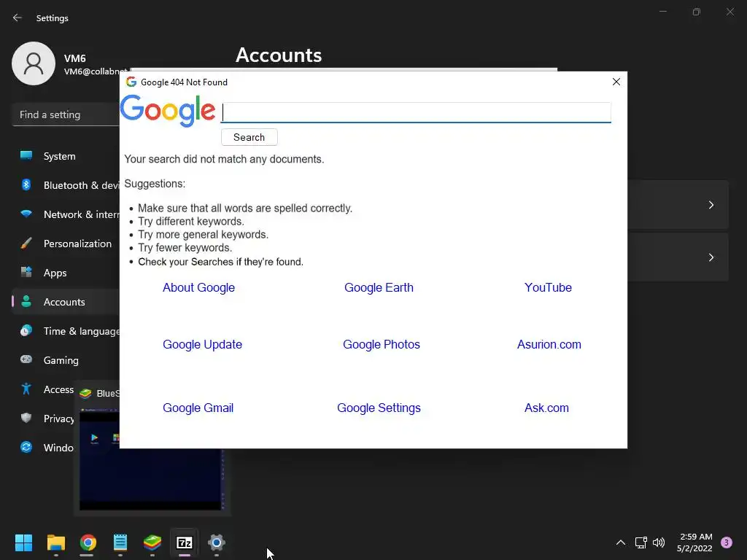Viewport: 747px width, 560px height.
Task: Open the Google Gmail link
Action: tap(198, 408)
